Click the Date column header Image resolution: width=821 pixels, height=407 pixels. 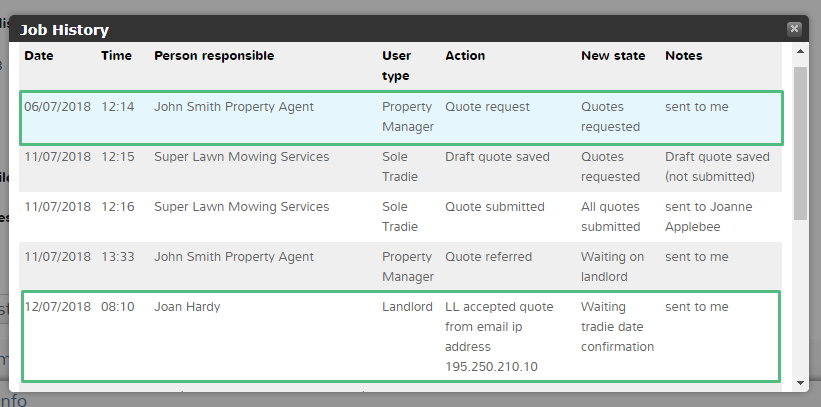[x=39, y=56]
